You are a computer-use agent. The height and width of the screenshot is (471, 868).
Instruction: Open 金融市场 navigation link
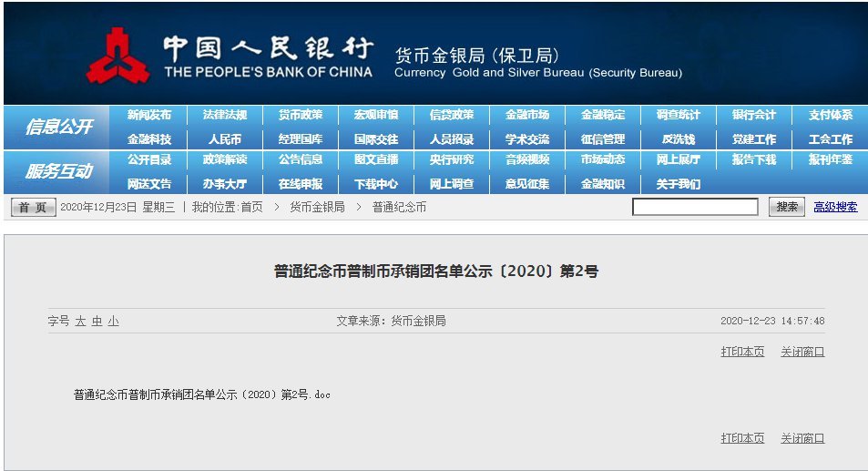tap(527, 115)
